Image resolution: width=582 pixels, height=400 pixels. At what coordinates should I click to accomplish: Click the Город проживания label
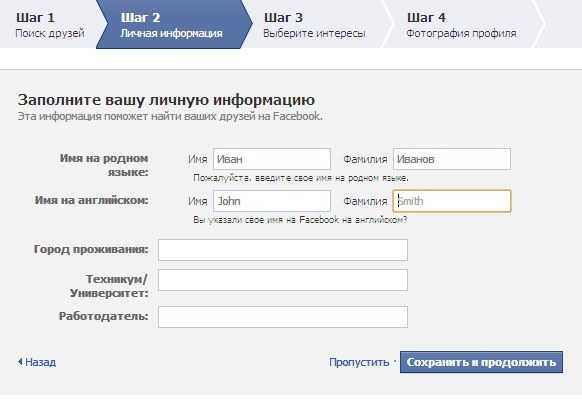[x=91, y=249]
